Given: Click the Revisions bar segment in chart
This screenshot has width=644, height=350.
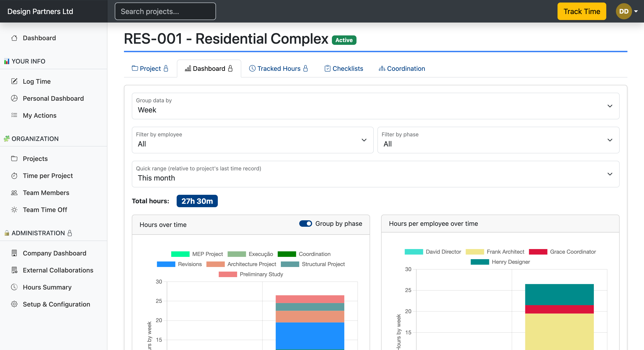Looking at the screenshot, I should click(x=310, y=336).
